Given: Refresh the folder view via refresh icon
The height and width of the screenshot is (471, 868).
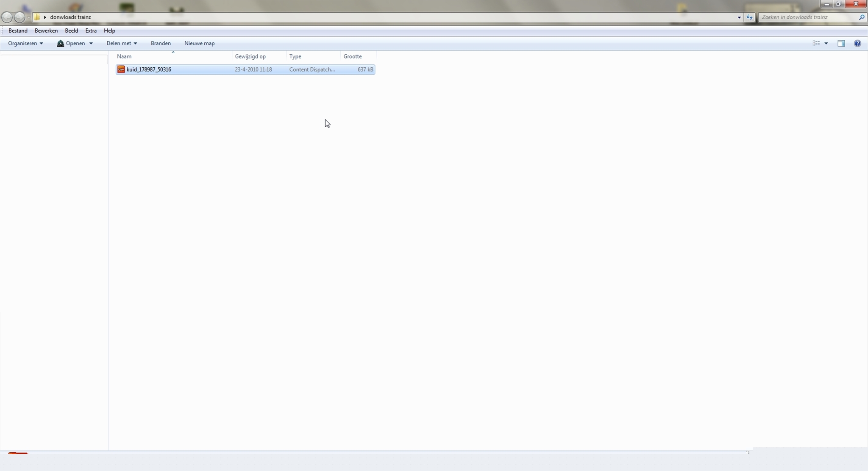Looking at the screenshot, I should (749, 17).
